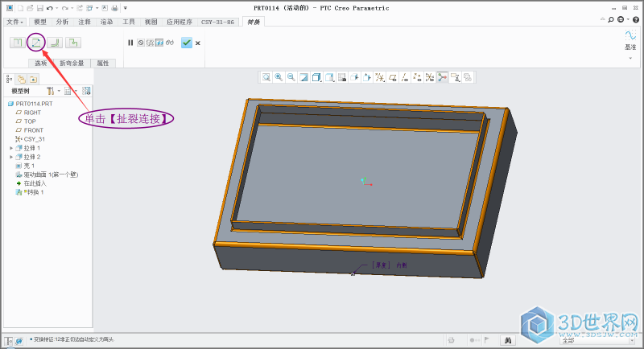This screenshot has height=349, width=644.
Task: Click the View Manager icon
Action: tap(341, 77)
